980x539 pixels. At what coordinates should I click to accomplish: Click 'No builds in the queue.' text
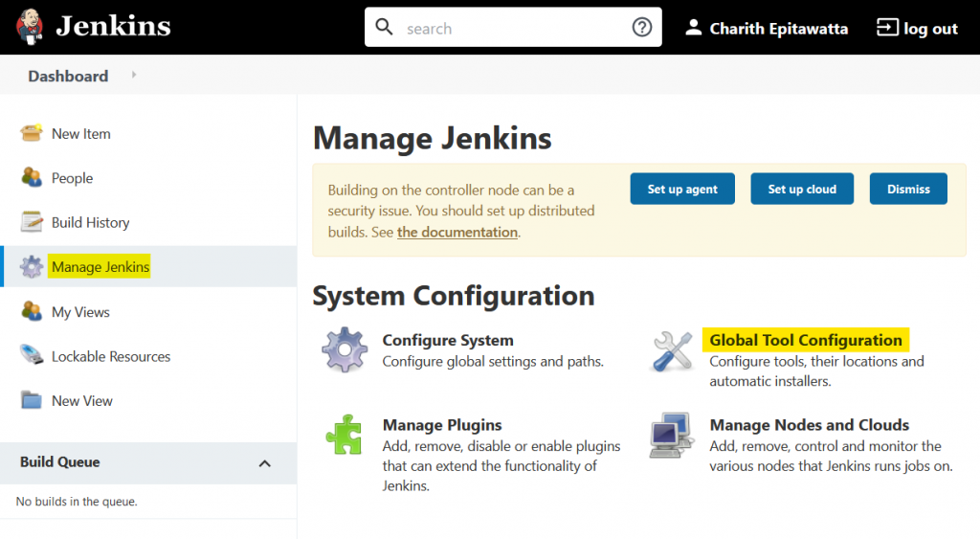(77, 502)
